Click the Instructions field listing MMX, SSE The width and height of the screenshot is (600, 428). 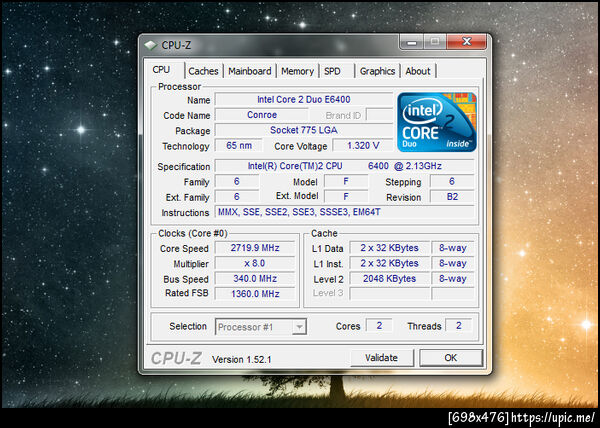pos(344,212)
